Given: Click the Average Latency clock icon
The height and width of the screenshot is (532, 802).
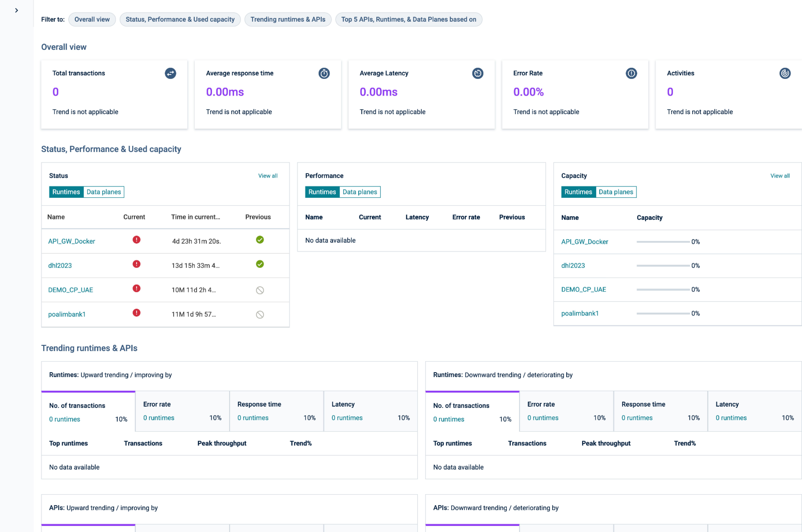Looking at the screenshot, I should pos(478,73).
